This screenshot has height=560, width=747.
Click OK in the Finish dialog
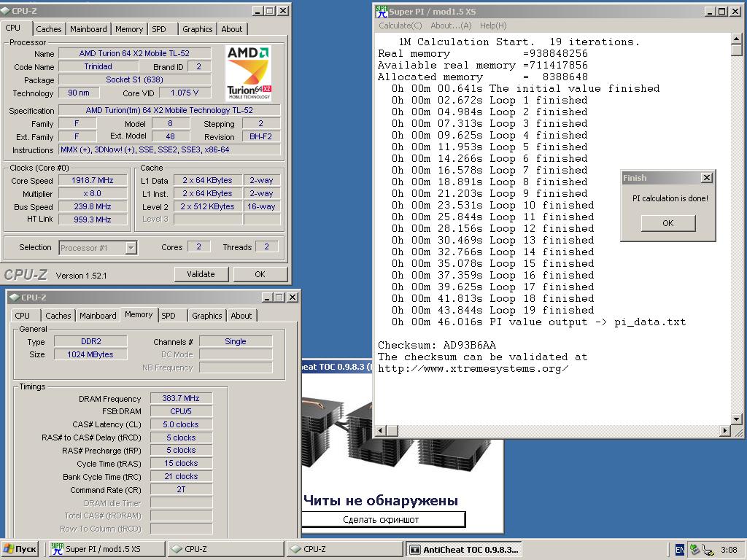pyautogui.click(x=668, y=223)
